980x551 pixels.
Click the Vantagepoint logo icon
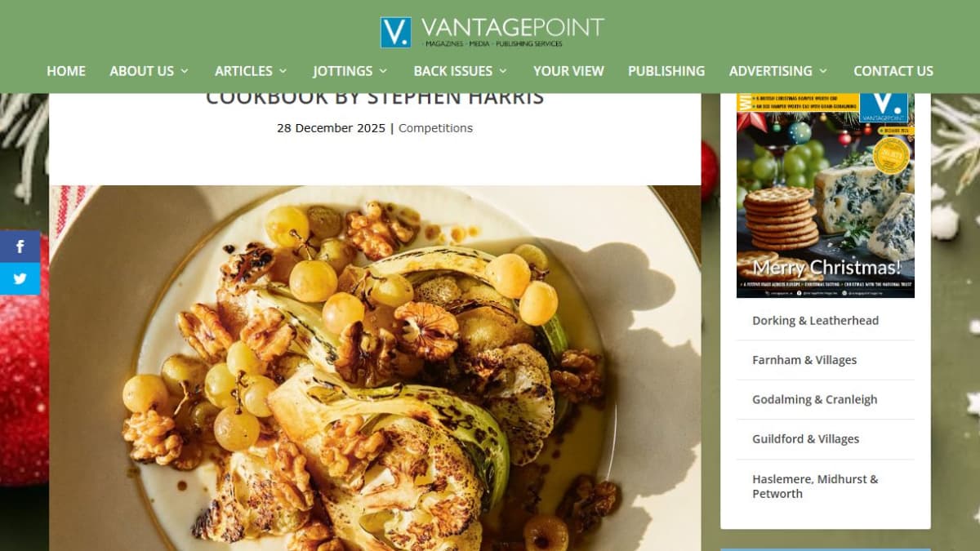click(395, 33)
